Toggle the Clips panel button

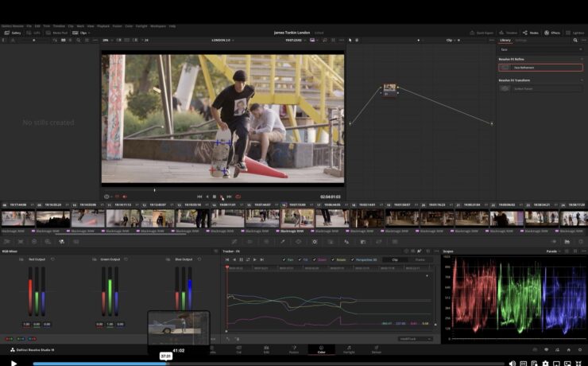point(80,33)
